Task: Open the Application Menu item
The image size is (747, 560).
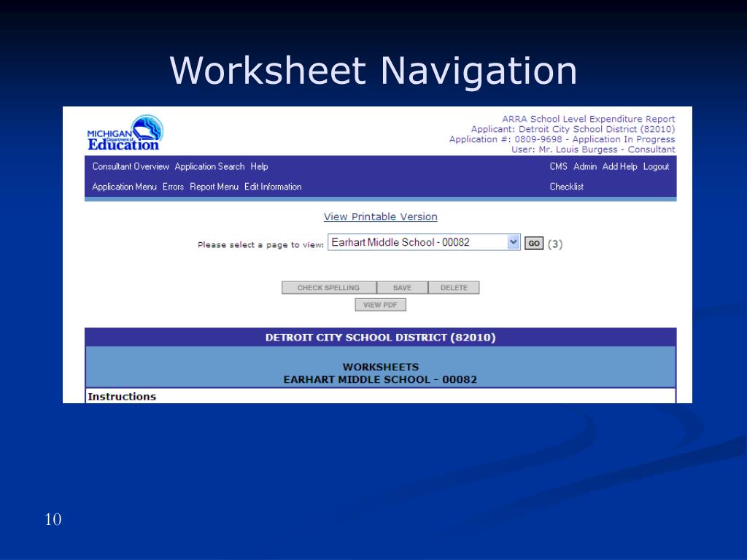Action: pyautogui.click(x=124, y=187)
